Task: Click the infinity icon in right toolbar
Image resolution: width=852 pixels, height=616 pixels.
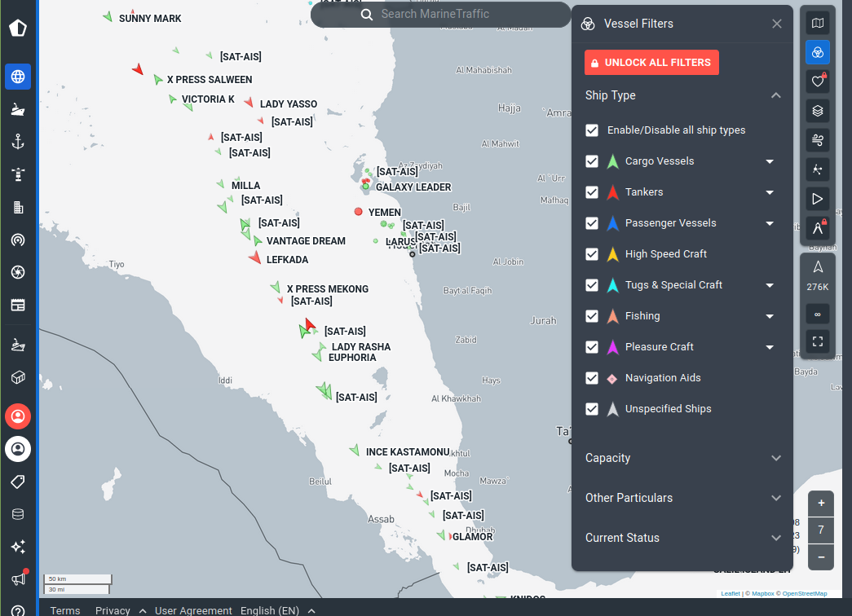Action: (818, 315)
